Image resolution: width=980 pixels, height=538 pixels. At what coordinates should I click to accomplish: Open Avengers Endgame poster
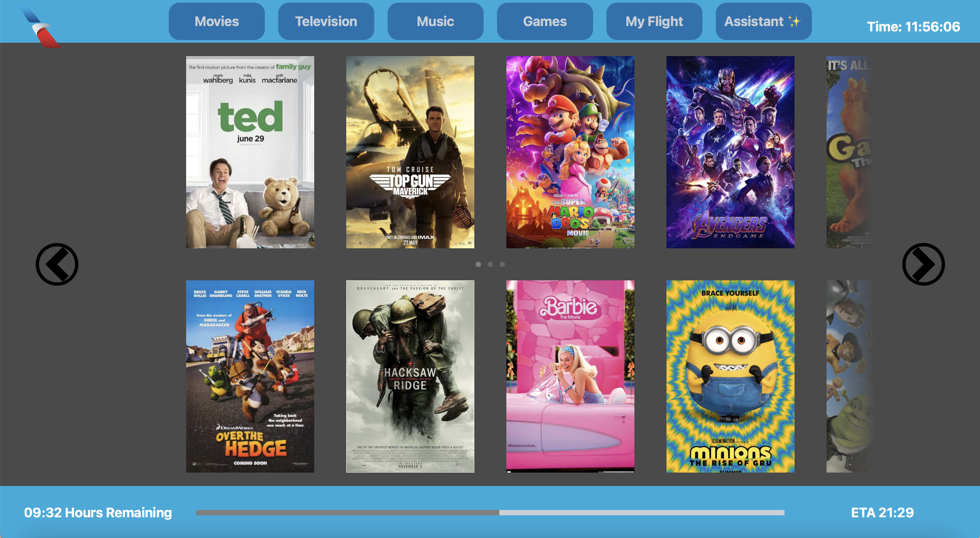tap(730, 152)
